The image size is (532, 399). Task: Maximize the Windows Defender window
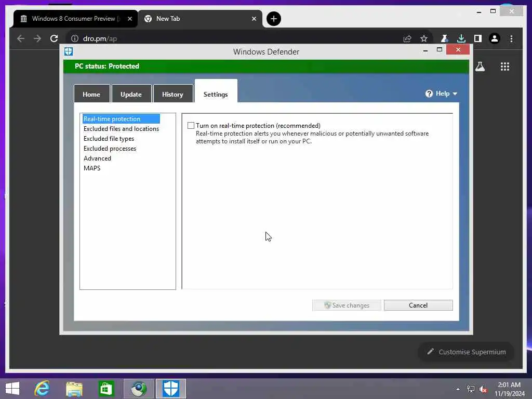pos(440,50)
